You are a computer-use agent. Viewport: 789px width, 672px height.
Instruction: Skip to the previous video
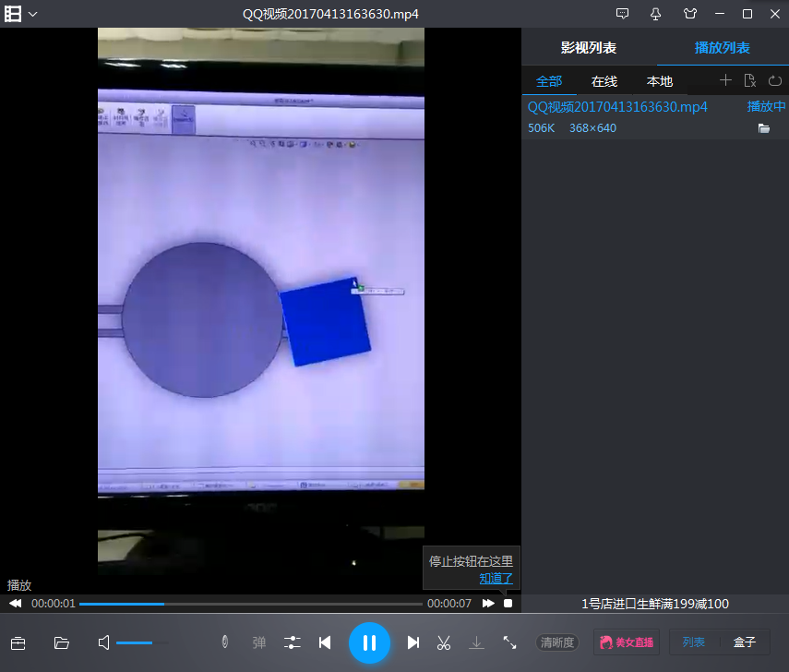(x=325, y=642)
